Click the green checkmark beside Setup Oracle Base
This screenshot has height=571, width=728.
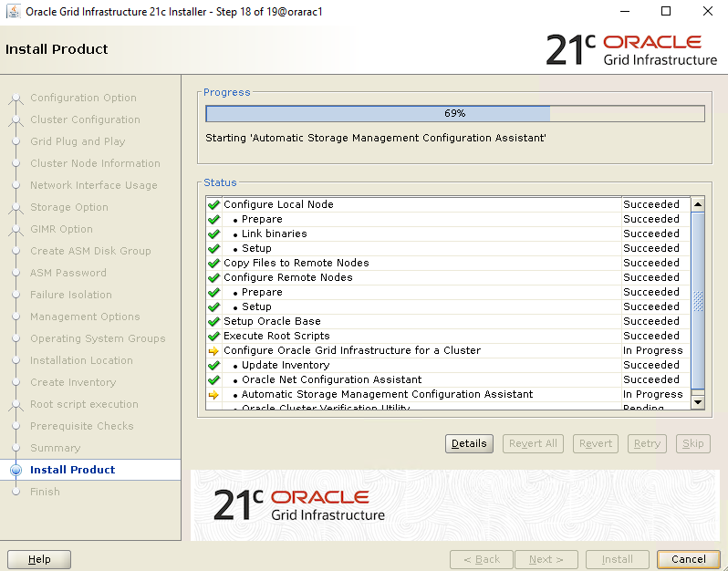213,321
